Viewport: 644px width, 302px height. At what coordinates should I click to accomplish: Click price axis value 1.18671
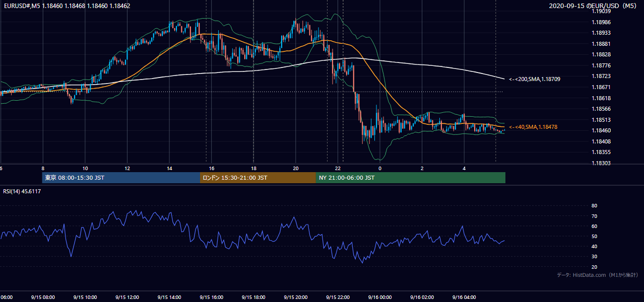pos(601,87)
